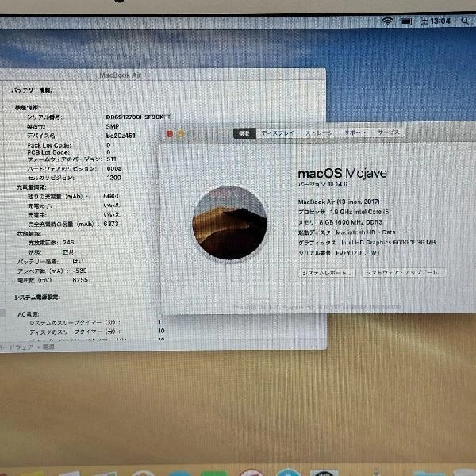Click the firmware version value 511
The image size is (476, 476).
pyautogui.click(x=111, y=159)
